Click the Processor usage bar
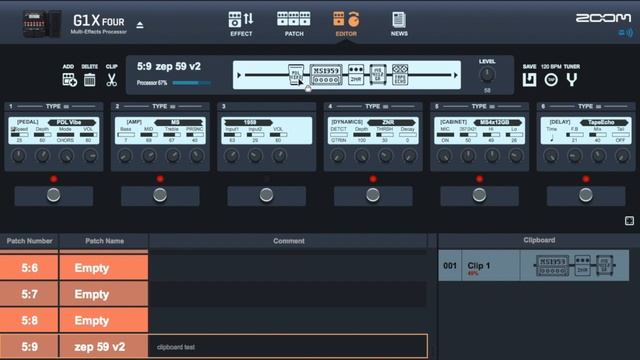The width and height of the screenshot is (640, 360). pos(191,83)
